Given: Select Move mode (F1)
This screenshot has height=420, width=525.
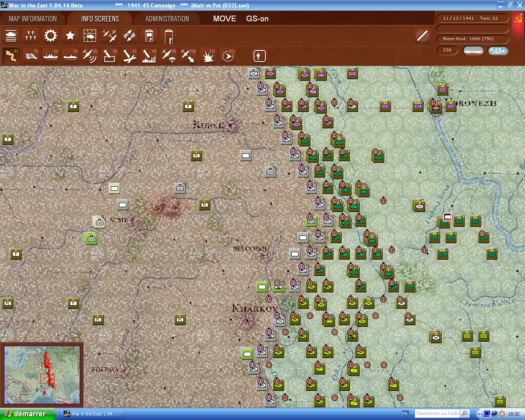Looking at the screenshot, I should pyautogui.click(x=11, y=56).
